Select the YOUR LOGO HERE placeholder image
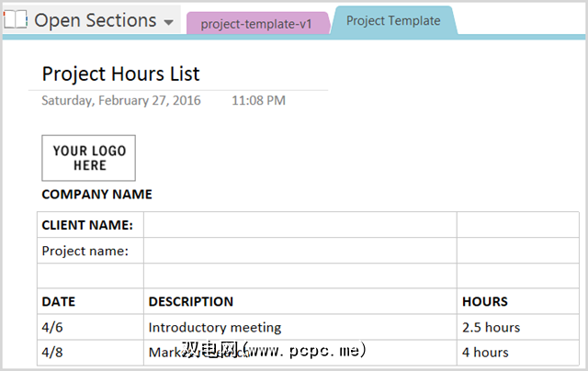Screen dimensions: 588x371 (x=88, y=158)
